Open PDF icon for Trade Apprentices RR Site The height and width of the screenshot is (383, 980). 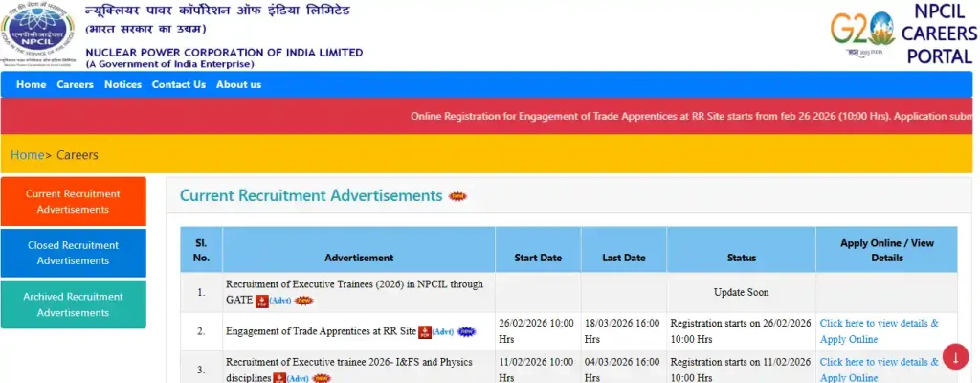point(425,332)
